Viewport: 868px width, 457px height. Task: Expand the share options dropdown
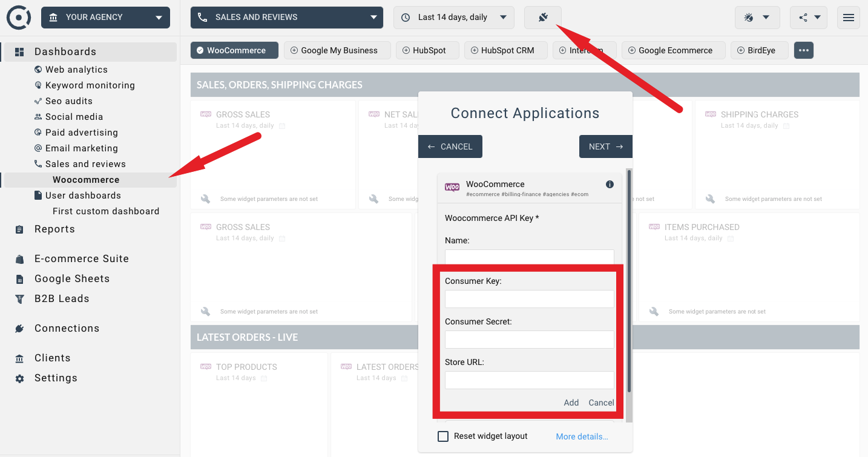point(808,18)
